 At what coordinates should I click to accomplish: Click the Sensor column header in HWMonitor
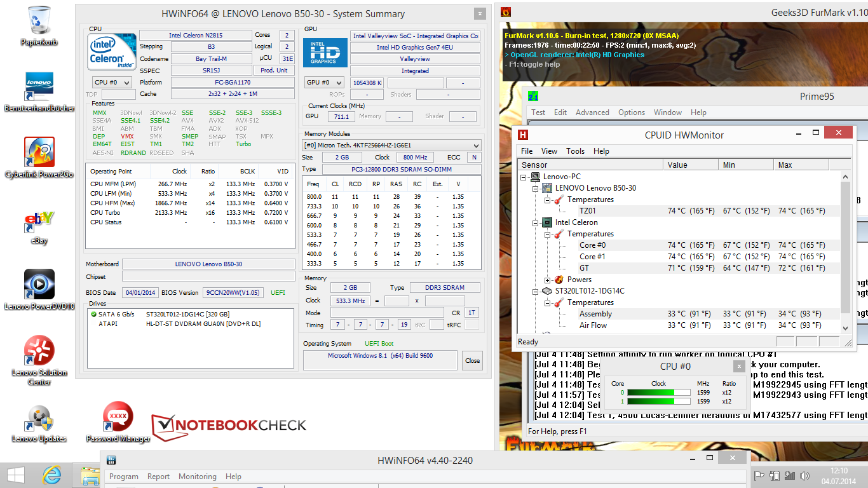pos(591,165)
